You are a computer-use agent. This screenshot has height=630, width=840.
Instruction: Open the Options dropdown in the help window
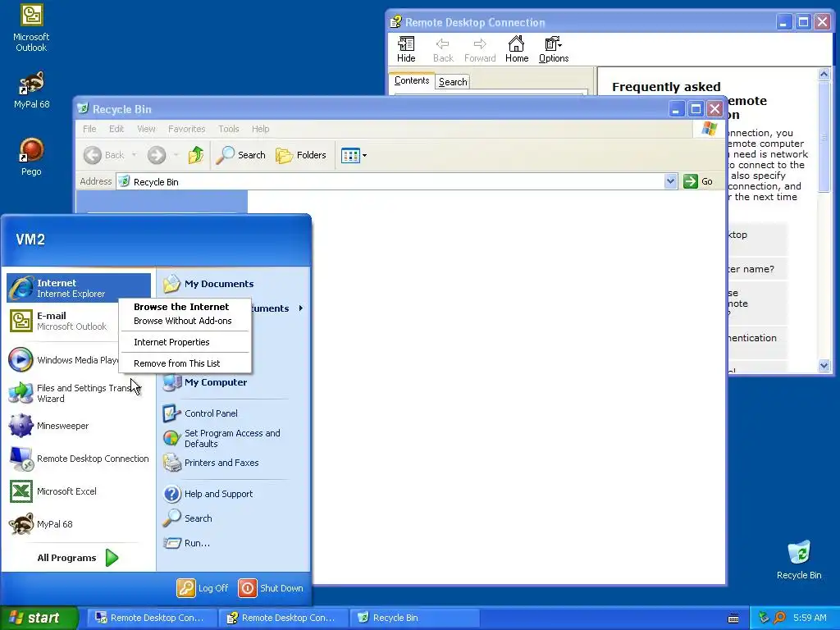(x=554, y=49)
